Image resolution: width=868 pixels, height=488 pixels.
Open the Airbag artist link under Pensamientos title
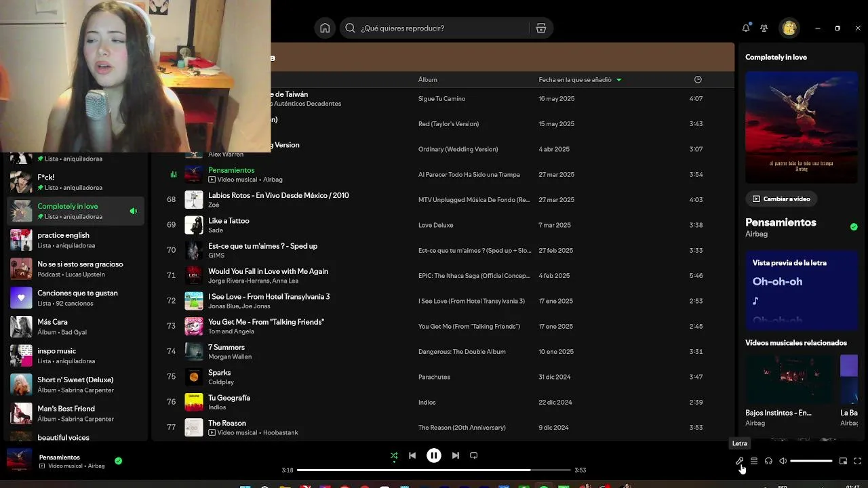pos(756,234)
